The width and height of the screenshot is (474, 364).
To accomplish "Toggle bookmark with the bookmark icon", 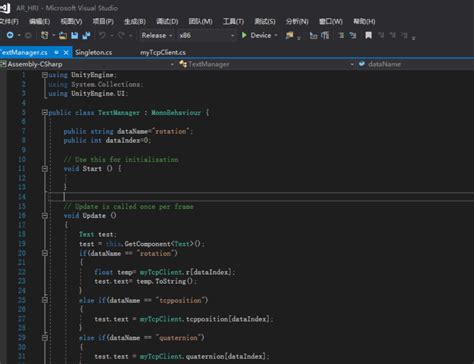I will pyautogui.click(x=368, y=35).
